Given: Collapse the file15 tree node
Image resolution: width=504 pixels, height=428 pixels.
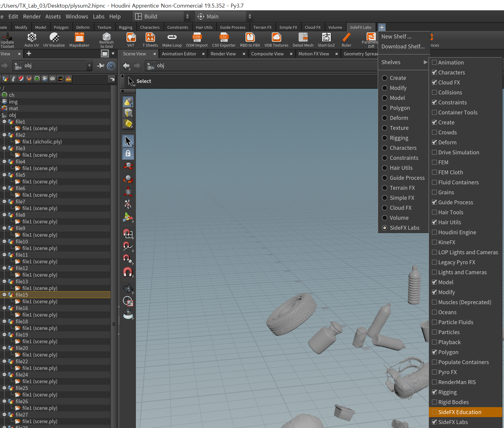Looking at the screenshot, I should tap(5, 295).
